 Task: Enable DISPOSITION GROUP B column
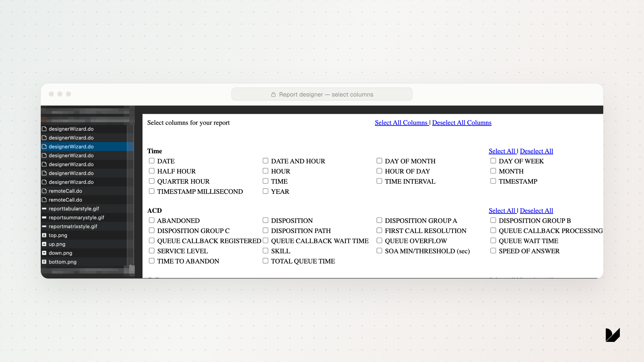tap(493, 220)
